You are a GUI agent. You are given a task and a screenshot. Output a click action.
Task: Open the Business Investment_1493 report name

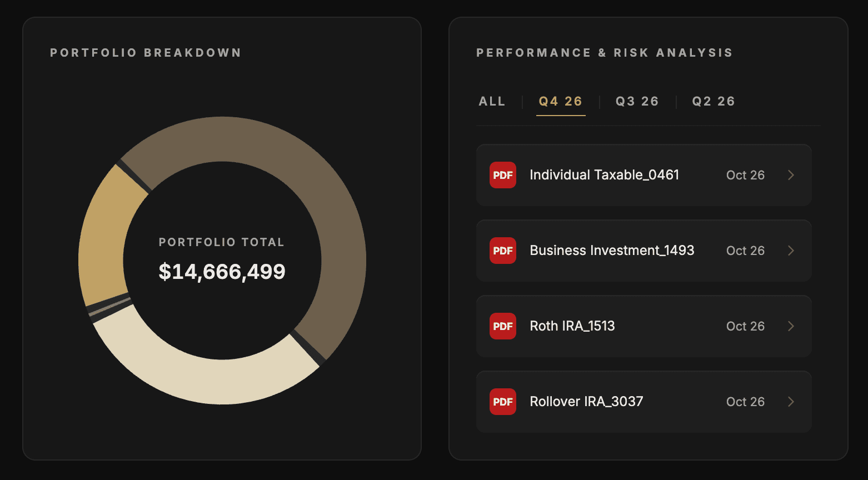coord(612,251)
